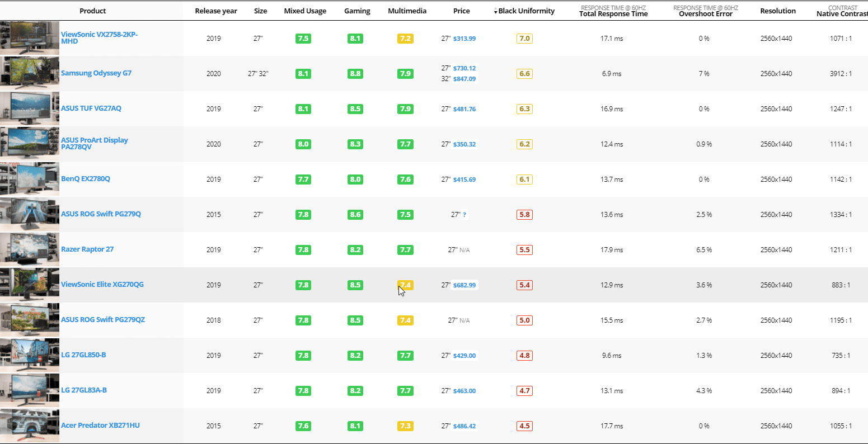Click the ASUS ROG PG279Q thumbnail
The width and height of the screenshot is (868, 444).
pos(30,214)
